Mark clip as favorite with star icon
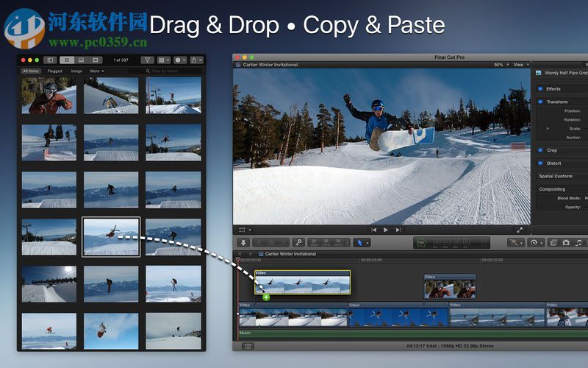Screen dimensions: 588x368 click(x=271, y=243)
